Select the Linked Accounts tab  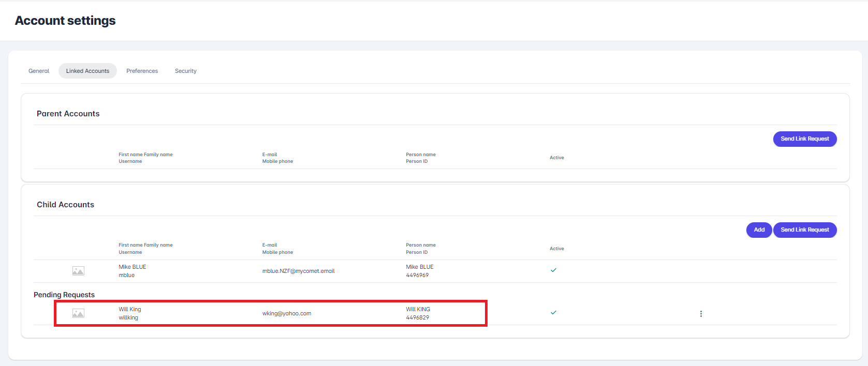pos(87,71)
